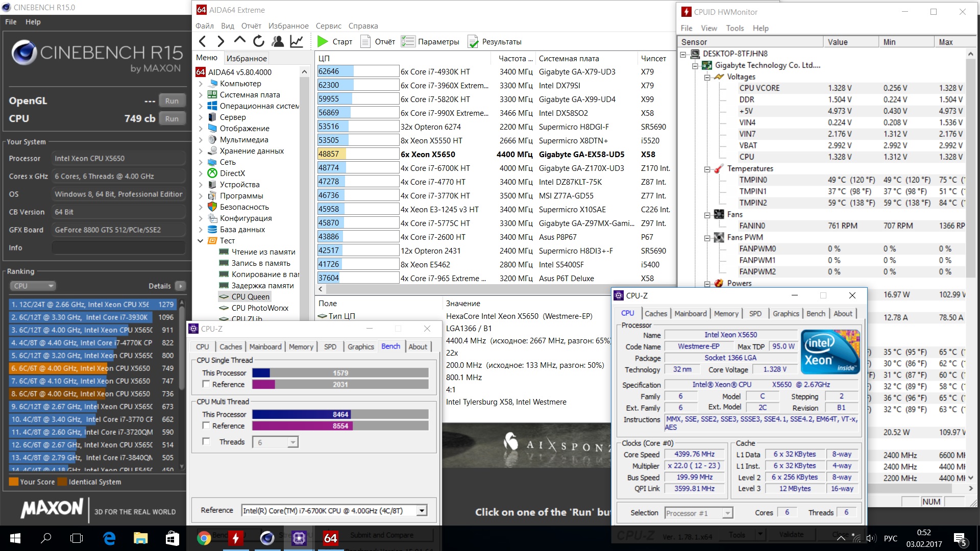Screen dimensions: 980x551
Task: Open Chrome from taskbar
Action: click(204, 538)
